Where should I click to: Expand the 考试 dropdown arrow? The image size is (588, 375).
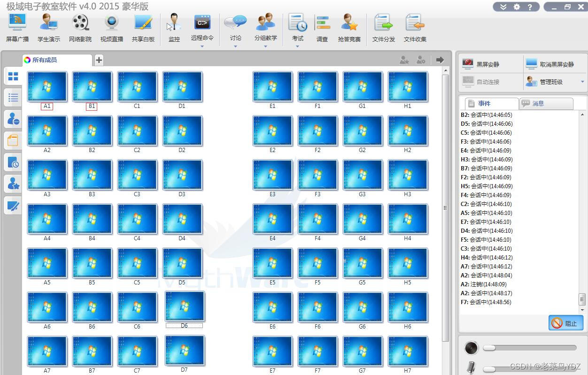(x=298, y=46)
